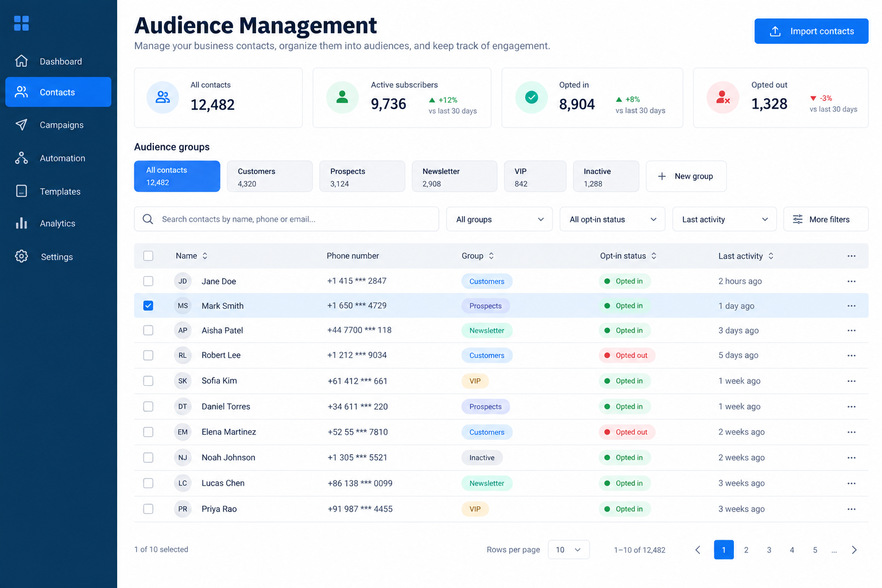The width and height of the screenshot is (882, 588).
Task: Open row actions menu for Lucas Chen
Action: (851, 483)
